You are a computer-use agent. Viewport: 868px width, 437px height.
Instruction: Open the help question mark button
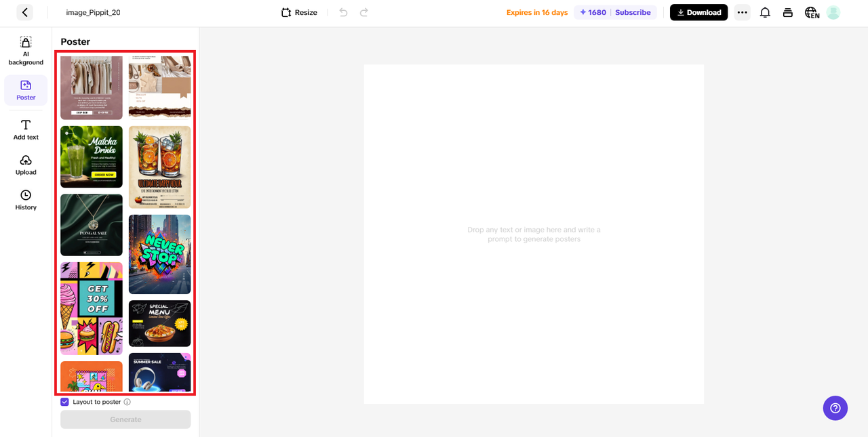(x=835, y=408)
